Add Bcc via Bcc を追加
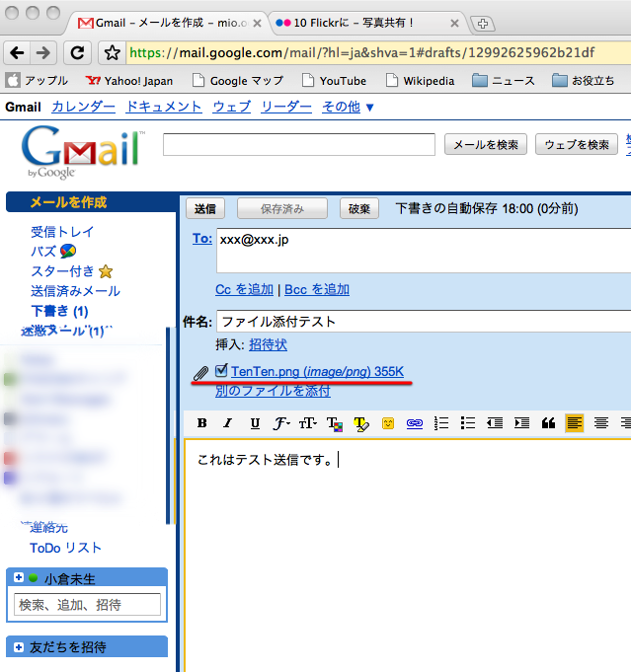 [317, 290]
